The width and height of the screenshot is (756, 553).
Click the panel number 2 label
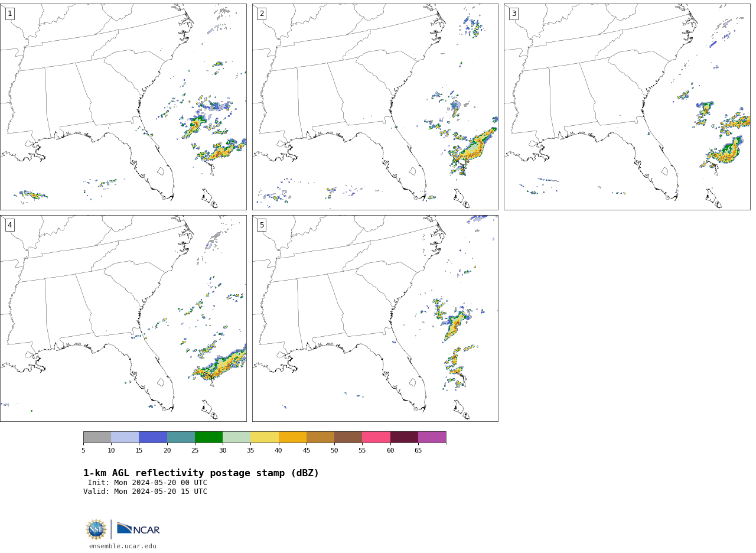tap(262, 14)
